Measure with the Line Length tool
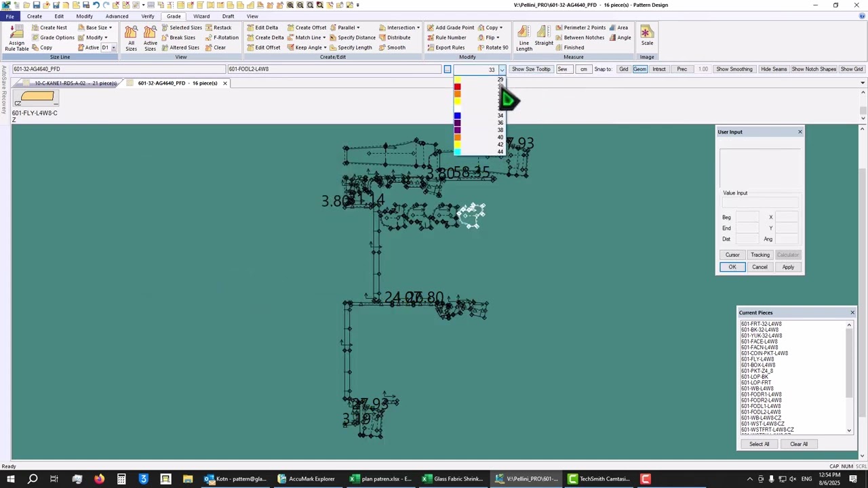 524,39
